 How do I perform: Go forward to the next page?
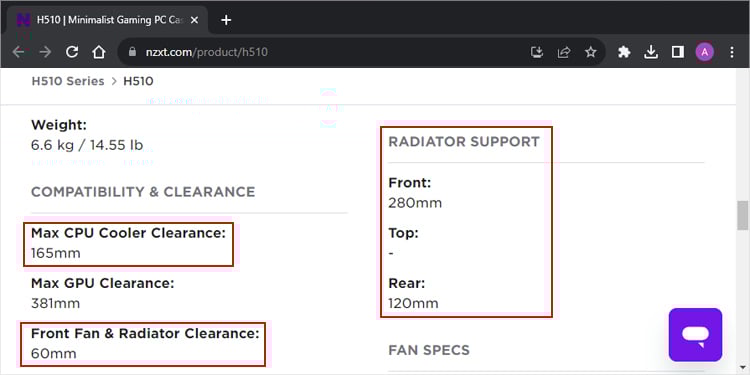tap(45, 52)
